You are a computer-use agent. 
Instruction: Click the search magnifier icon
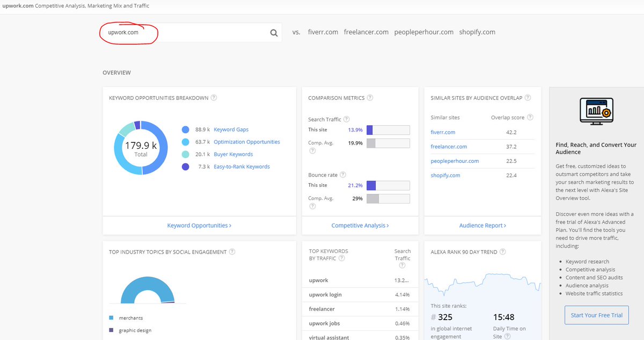click(274, 33)
